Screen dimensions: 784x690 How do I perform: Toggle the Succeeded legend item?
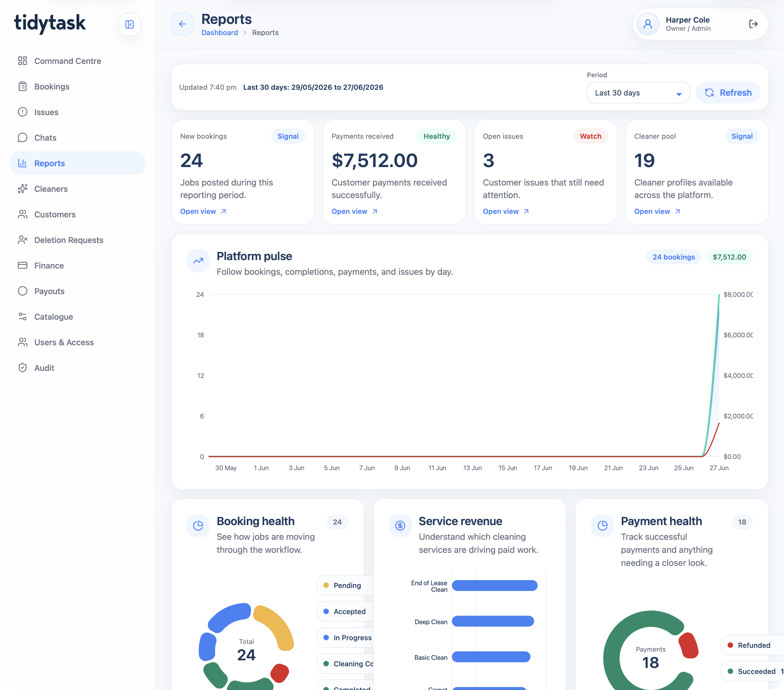click(x=752, y=671)
